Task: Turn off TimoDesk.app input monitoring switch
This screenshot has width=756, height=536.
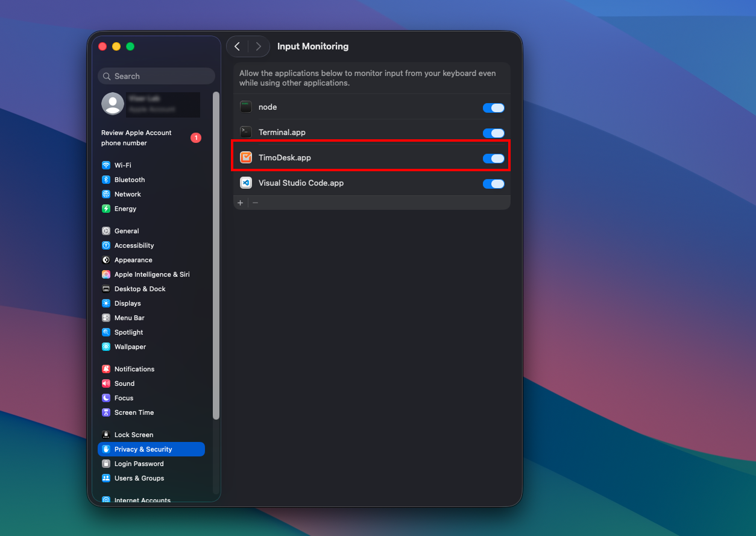Action: click(493, 159)
